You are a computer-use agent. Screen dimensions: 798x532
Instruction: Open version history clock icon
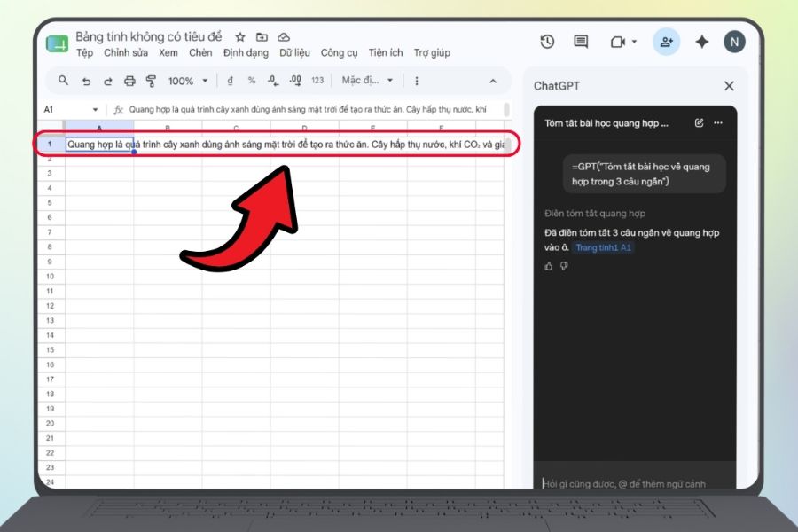[547, 42]
